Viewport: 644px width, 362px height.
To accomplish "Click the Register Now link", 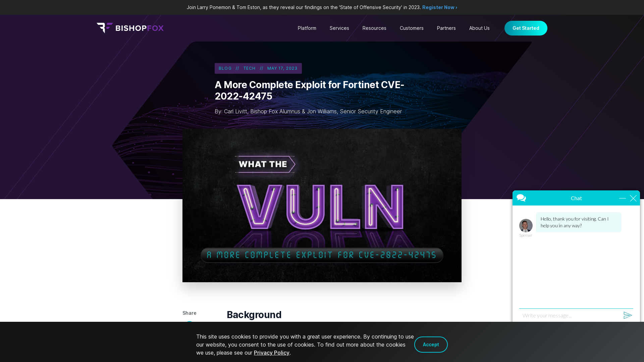I will 440,7.
